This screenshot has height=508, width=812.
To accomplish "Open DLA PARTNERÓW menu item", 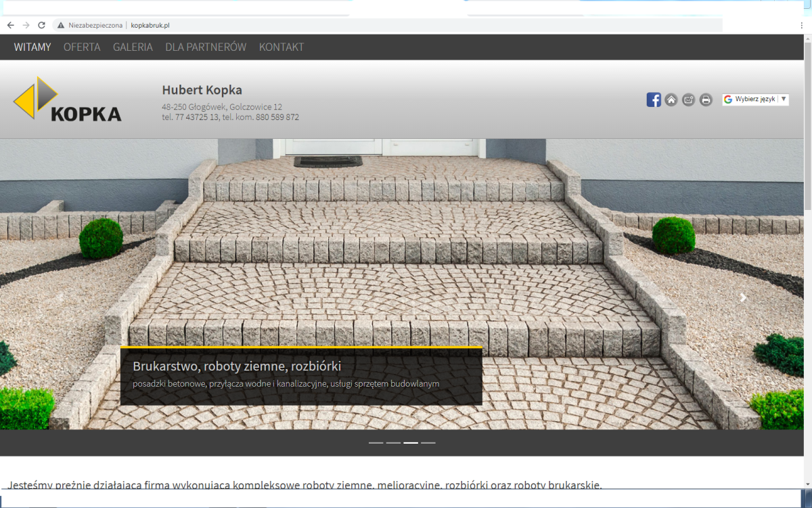I will [206, 47].
